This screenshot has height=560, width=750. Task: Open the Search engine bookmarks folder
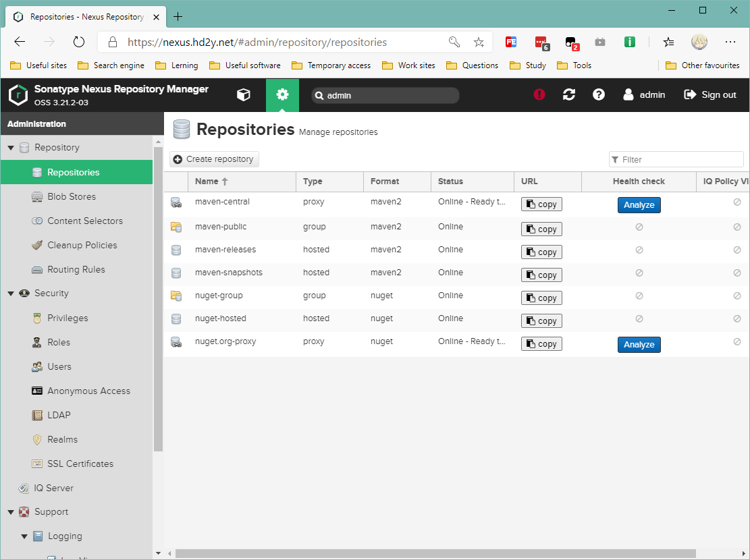(x=111, y=65)
